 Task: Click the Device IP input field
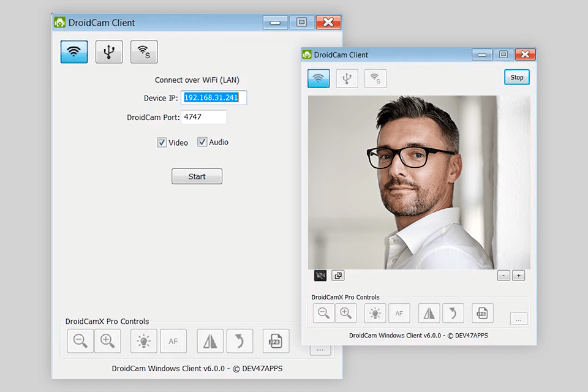(214, 98)
